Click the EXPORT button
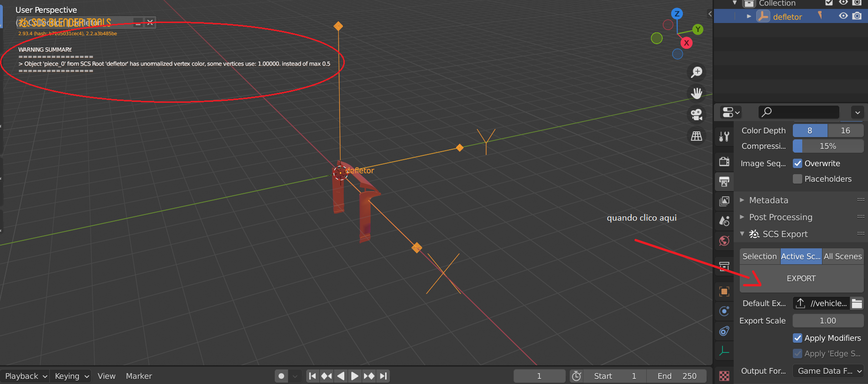Image resolution: width=868 pixels, height=384 pixels. click(x=802, y=278)
